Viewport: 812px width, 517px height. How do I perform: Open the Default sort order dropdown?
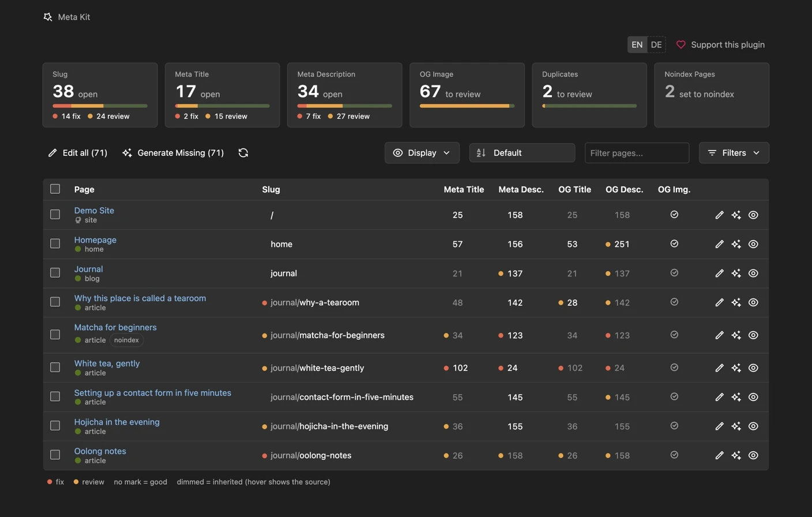click(x=522, y=153)
